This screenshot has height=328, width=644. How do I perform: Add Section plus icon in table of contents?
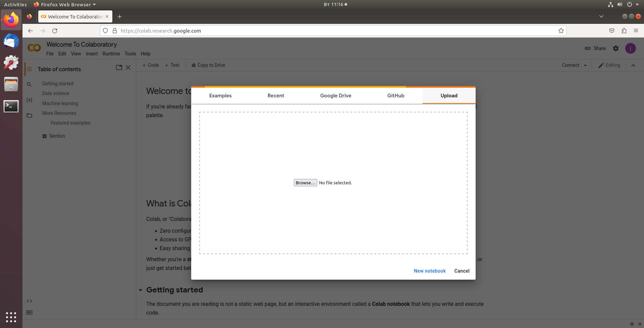[x=44, y=136]
